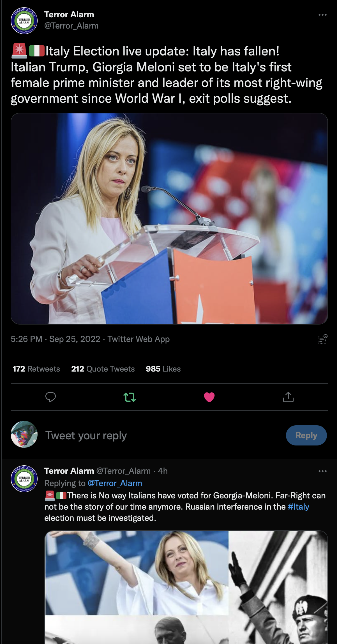The height and width of the screenshot is (644, 337).
Task: Unlike the tweet with the pink heart
Action: point(209,397)
